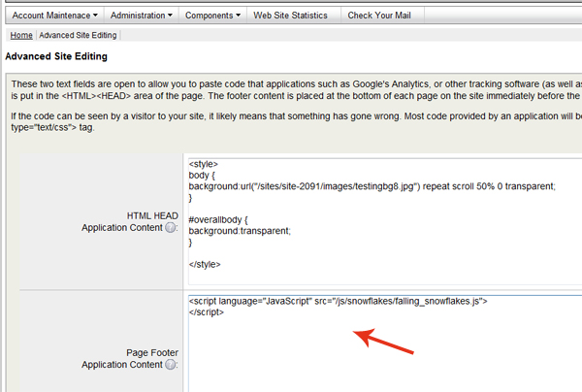Open the Components dropdown menu
Image resolution: width=582 pixels, height=392 pixels.
coord(212,16)
